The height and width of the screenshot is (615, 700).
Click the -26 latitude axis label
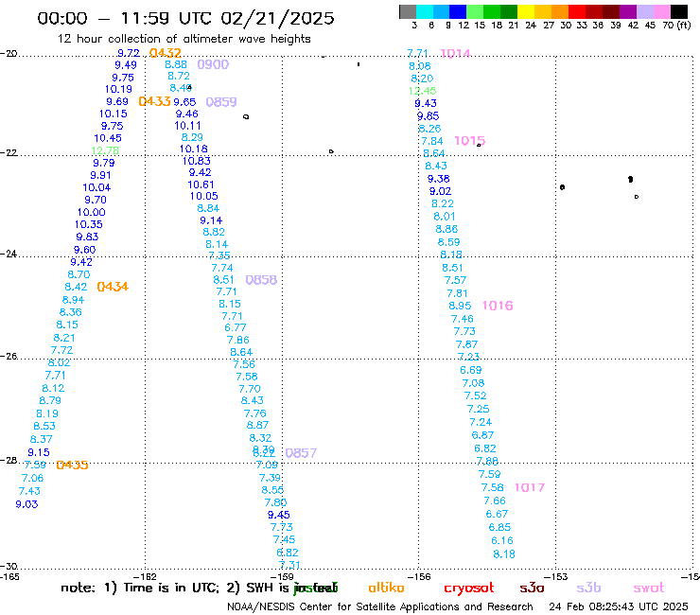click(9, 357)
